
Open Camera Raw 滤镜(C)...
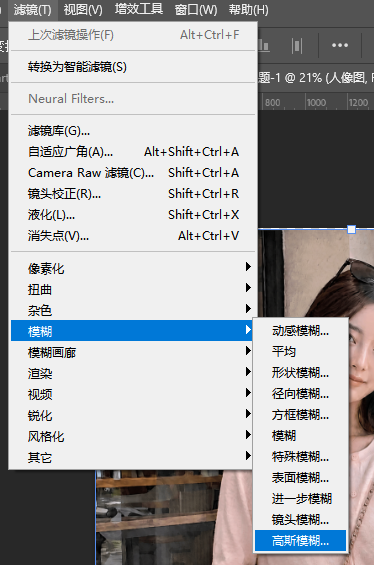click(133, 173)
